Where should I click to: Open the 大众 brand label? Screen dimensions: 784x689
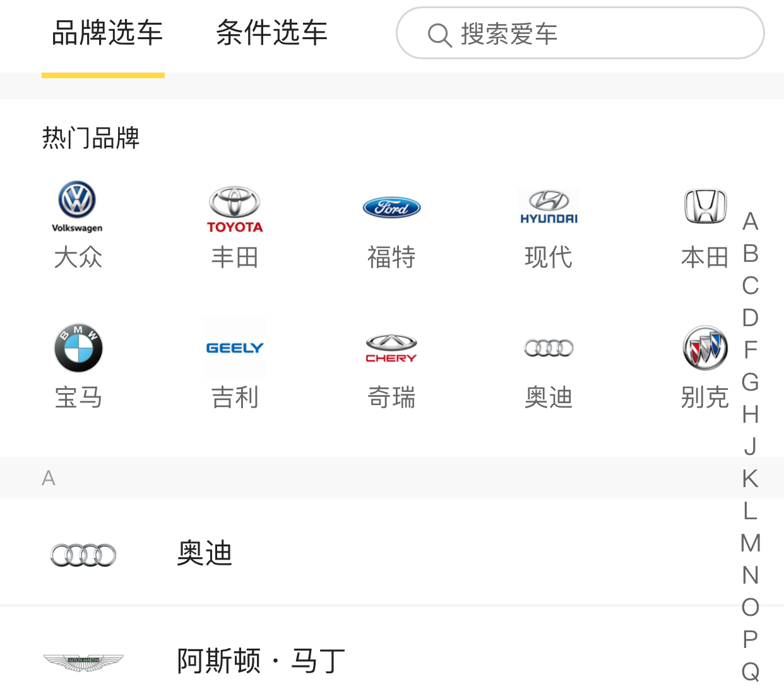point(78,257)
